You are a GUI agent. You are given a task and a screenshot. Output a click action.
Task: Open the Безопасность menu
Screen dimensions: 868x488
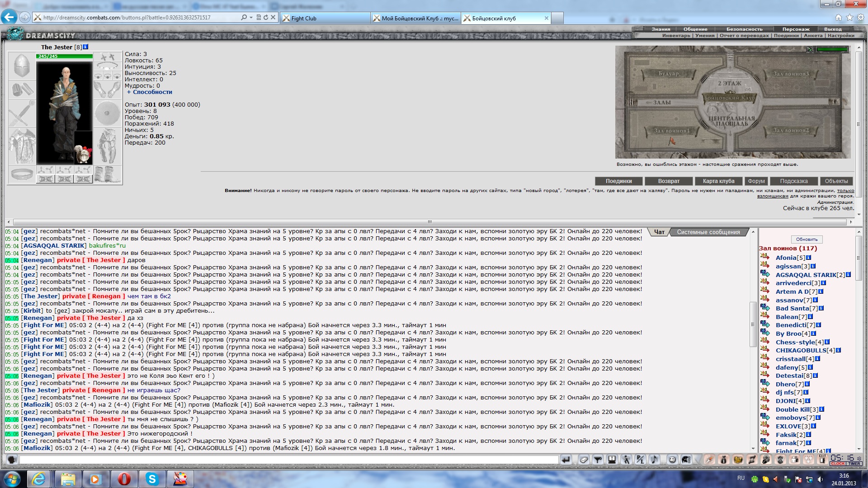tap(744, 29)
